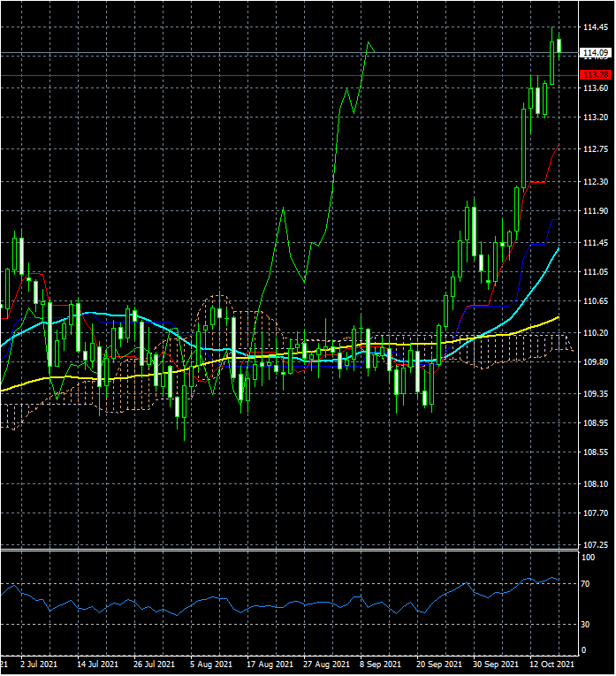Click the 109.35 price axis label

tap(596, 393)
